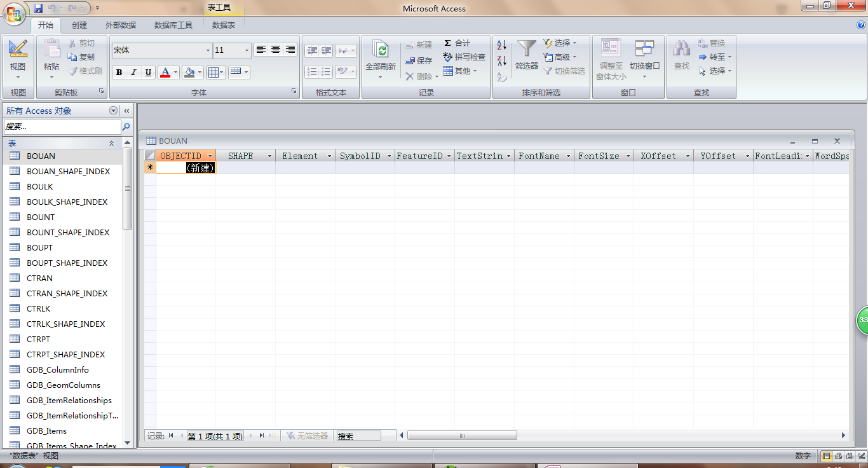Open the Access help icon
Image resolution: width=868 pixels, height=468 pixels.
(861, 25)
